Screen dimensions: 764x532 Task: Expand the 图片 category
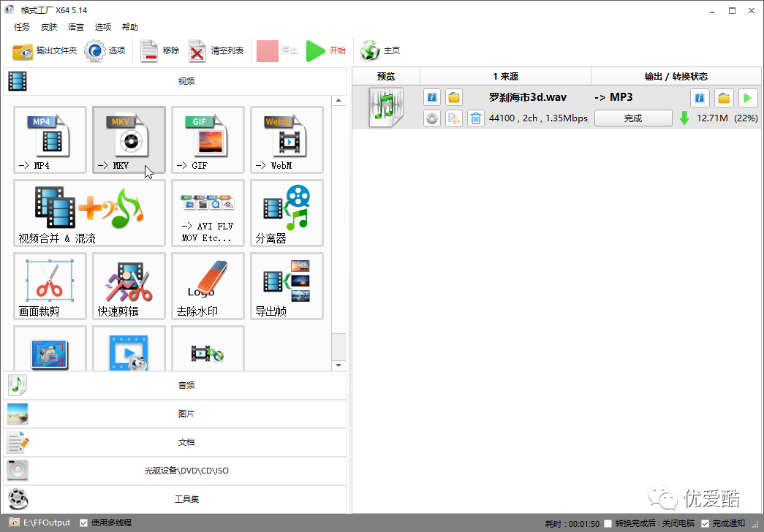(175, 414)
